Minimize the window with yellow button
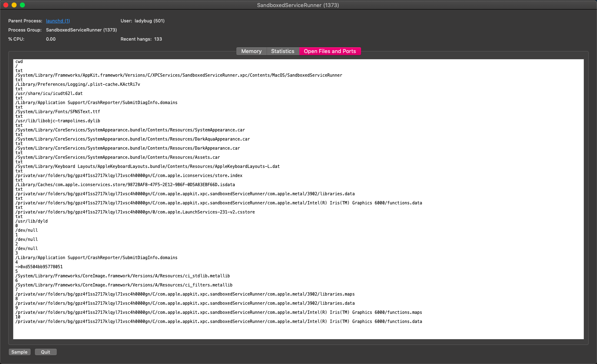The width and height of the screenshot is (597, 364). point(14,5)
